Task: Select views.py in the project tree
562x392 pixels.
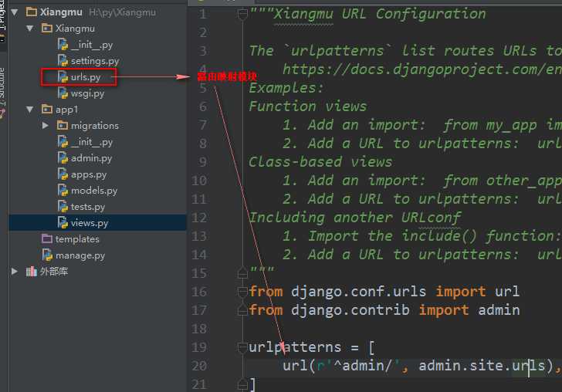Action: [x=90, y=223]
